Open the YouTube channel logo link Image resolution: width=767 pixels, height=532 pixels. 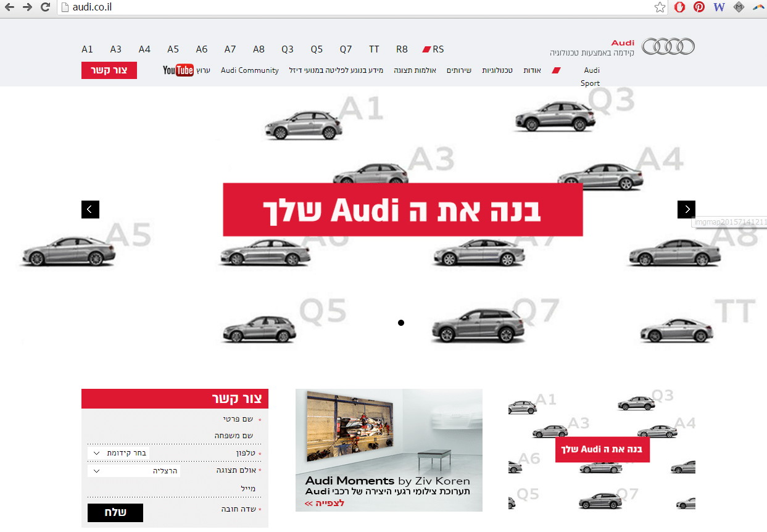click(x=178, y=70)
